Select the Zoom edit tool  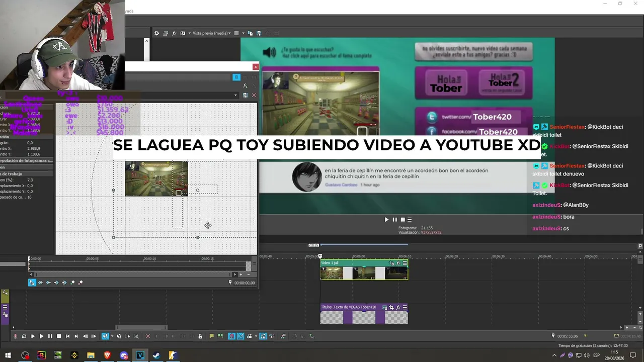coord(136,336)
